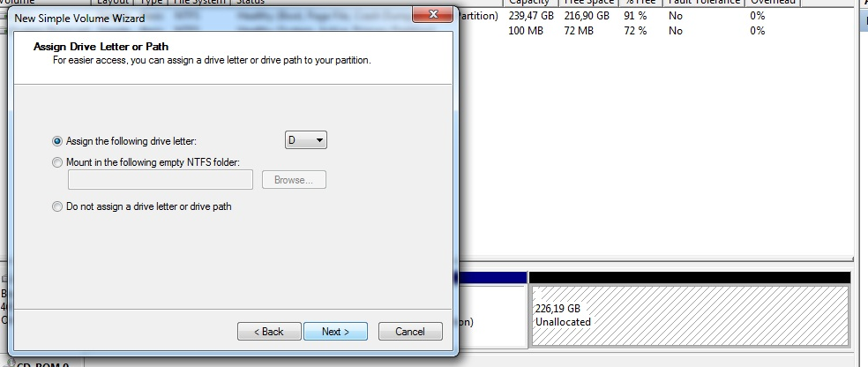Click the NTFS folder path text field

tap(161, 180)
